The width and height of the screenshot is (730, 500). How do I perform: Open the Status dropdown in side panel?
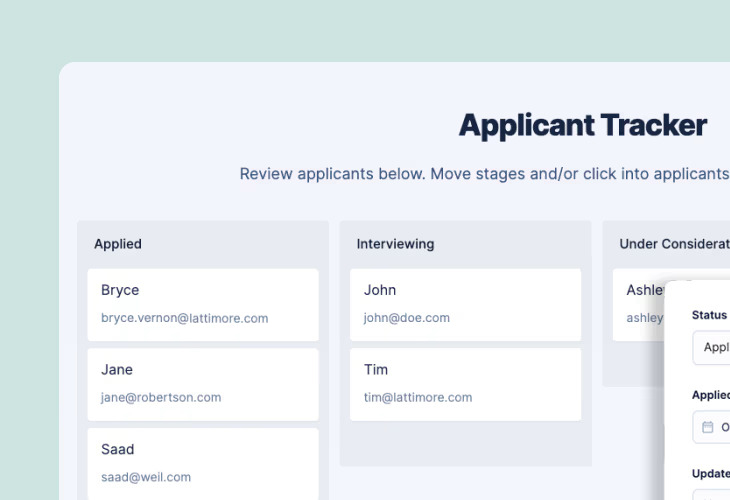[x=711, y=347]
